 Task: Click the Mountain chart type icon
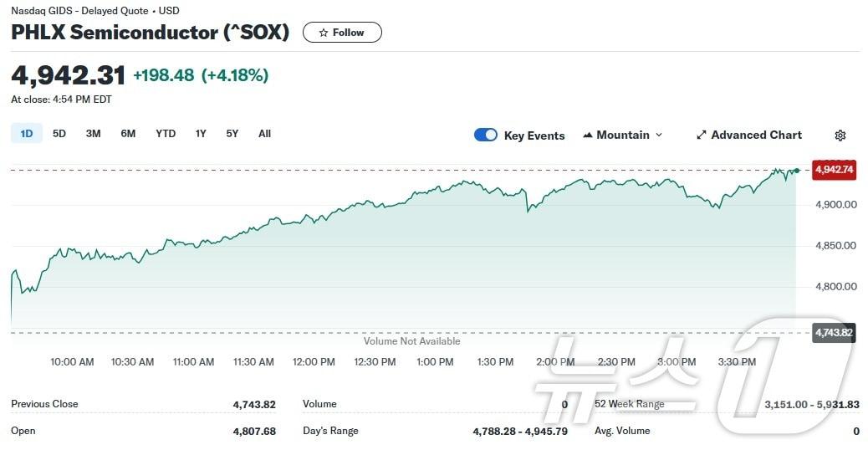[588, 136]
